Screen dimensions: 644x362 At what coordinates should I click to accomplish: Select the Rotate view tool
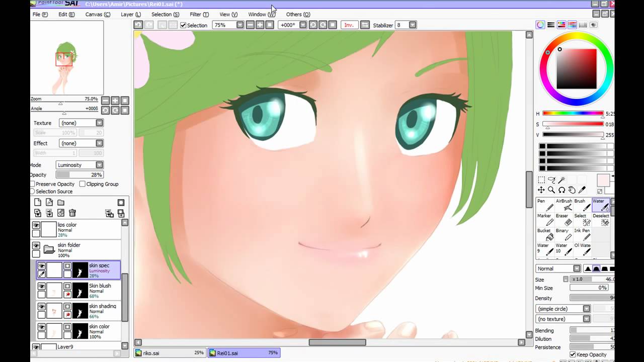tap(561, 190)
